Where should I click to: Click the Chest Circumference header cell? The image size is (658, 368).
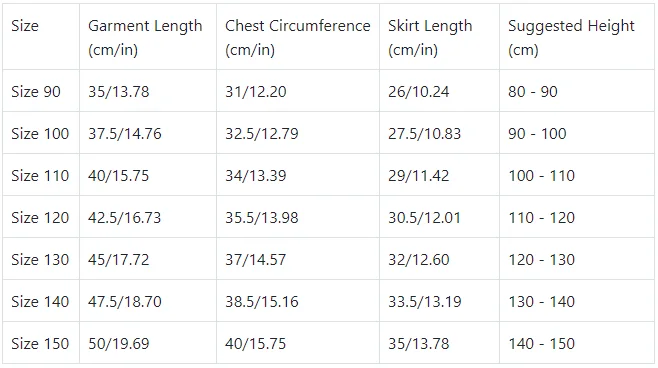tap(298, 37)
